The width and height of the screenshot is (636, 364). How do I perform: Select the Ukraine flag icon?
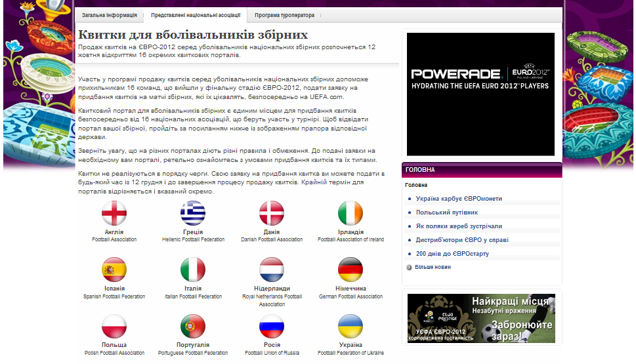tap(350, 326)
